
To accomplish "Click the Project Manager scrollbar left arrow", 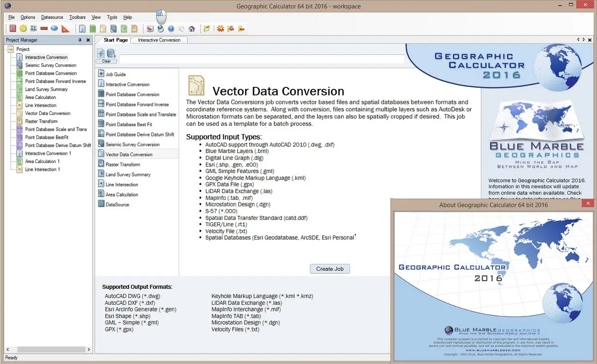I will tap(7, 349).
